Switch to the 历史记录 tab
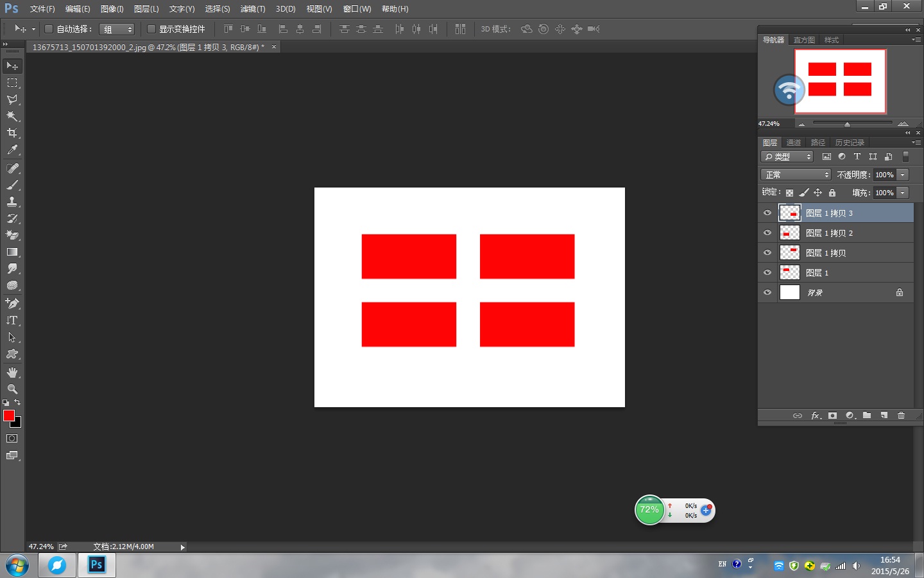924x578 pixels. (x=850, y=143)
